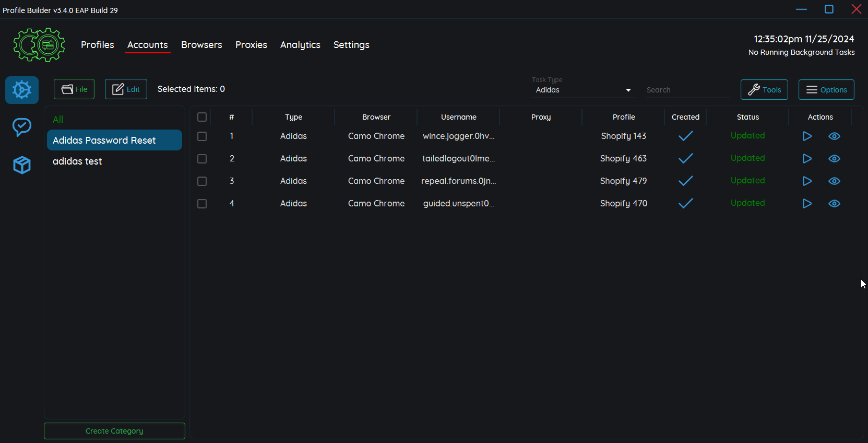Start the play action for Shopify 479 row
This screenshot has width=868, height=443.
806,181
